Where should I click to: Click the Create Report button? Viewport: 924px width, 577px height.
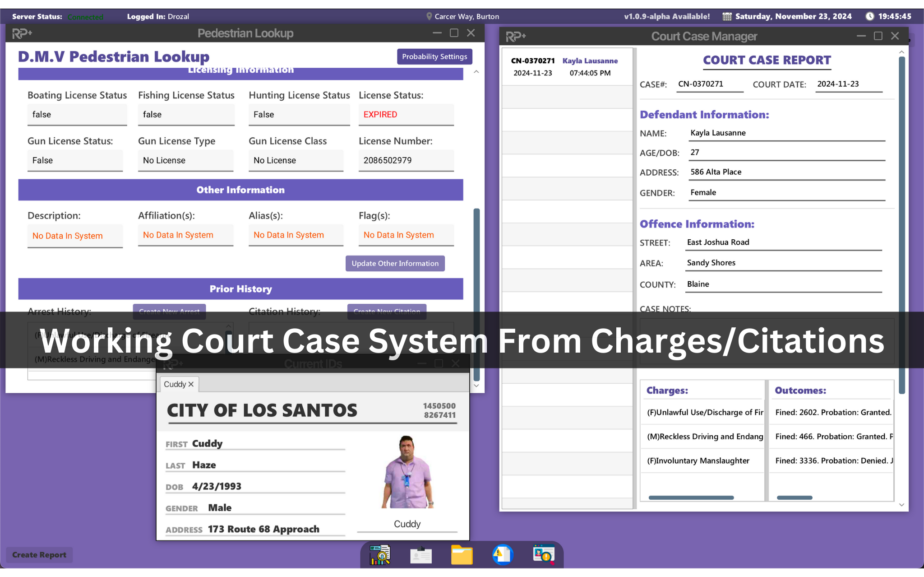pos(39,554)
